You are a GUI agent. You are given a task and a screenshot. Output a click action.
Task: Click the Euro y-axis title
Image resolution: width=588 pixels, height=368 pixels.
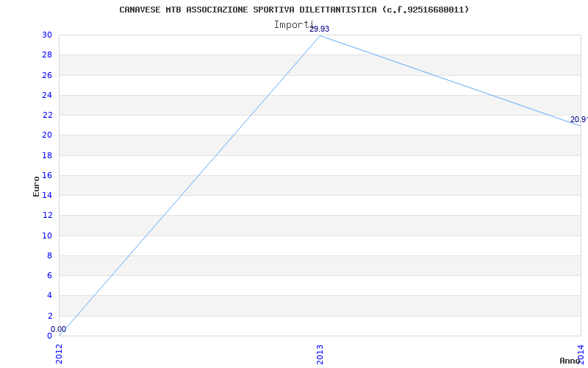[x=36, y=186]
